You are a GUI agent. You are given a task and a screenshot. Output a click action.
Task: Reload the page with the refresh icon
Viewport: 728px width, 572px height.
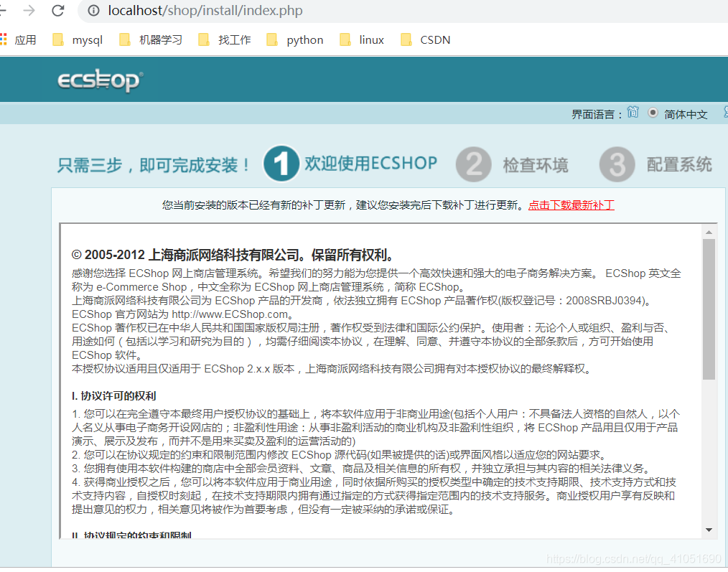[57, 10]
